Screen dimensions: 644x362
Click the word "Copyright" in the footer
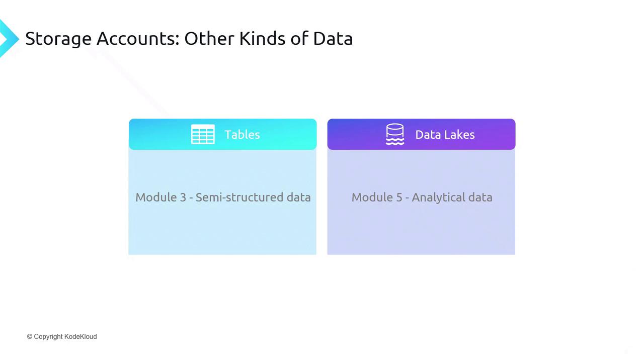click(48, 336)
